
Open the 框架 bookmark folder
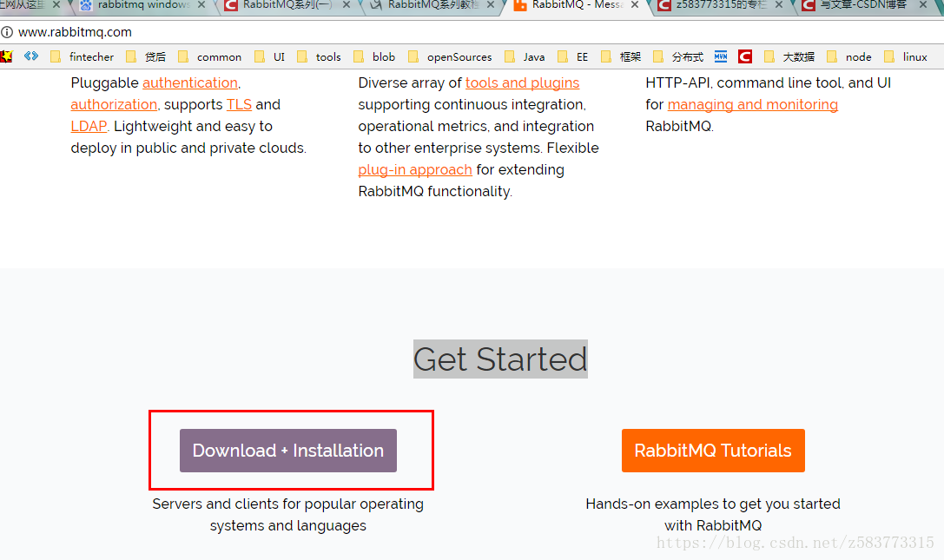pyautogui.click(x=621, y=56)
